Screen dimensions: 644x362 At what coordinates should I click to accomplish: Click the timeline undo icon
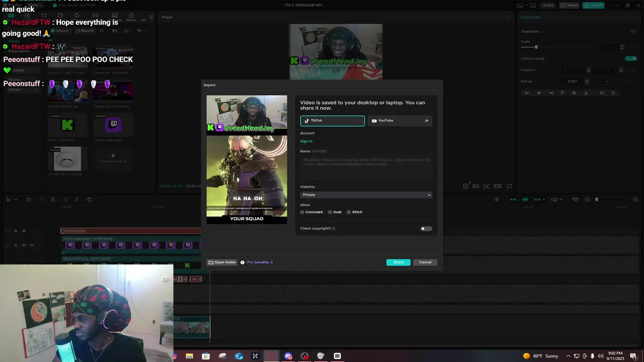[x=29, y=200]
